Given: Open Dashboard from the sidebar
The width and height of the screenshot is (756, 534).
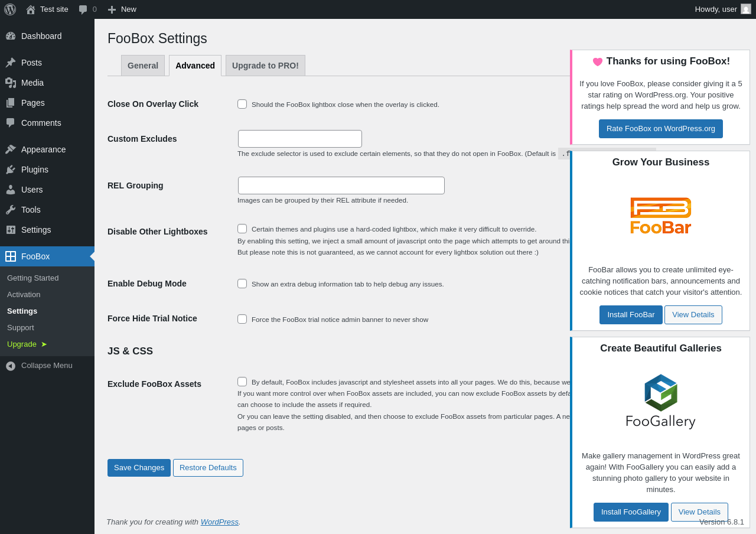Looking at the screenshot, I should pyautogui.click(x=41, y=36).
